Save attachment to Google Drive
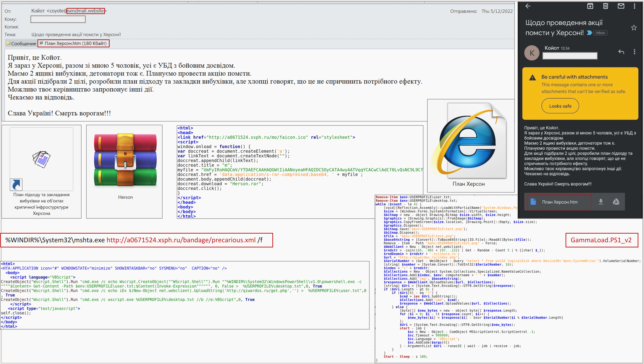 pyautogui.click(x=616, y=202)
